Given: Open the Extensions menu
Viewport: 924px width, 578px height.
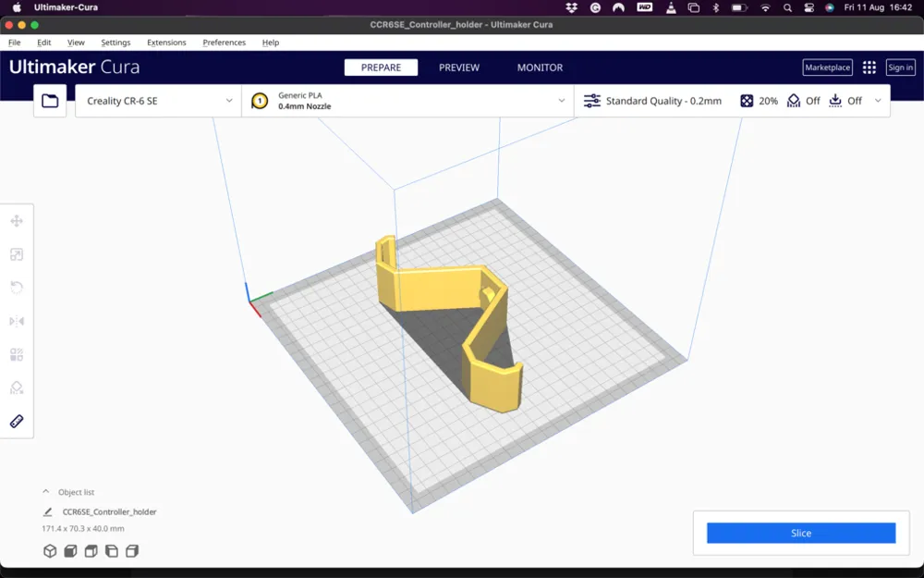Looking at the screenshot, I should pyautogui.click(x=166, y=43).
